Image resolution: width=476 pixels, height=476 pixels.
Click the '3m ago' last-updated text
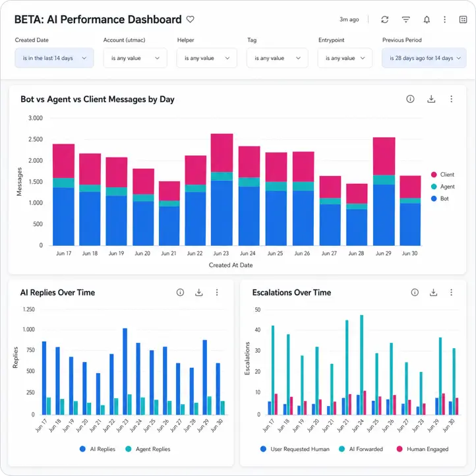pos(349,19)
